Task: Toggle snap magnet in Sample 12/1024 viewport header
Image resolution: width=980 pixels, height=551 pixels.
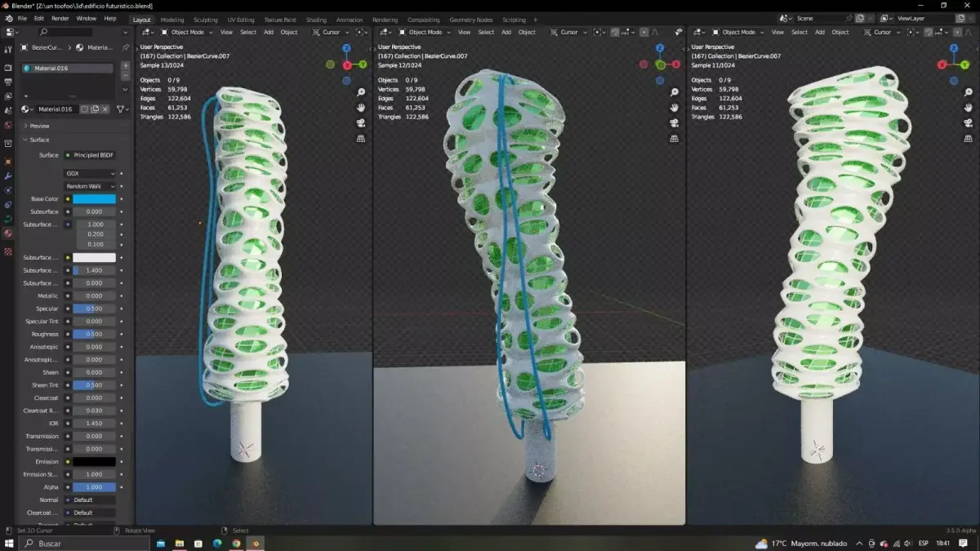Action: pyautogui.click(x=614, y=32)
